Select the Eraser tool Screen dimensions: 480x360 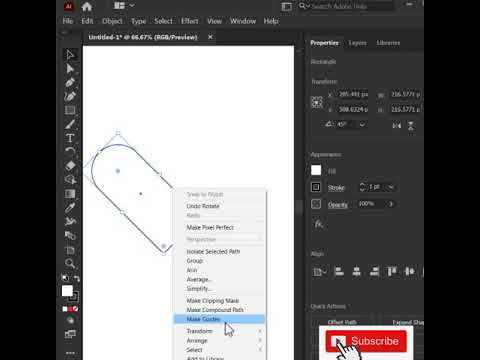tap(70, 166)
